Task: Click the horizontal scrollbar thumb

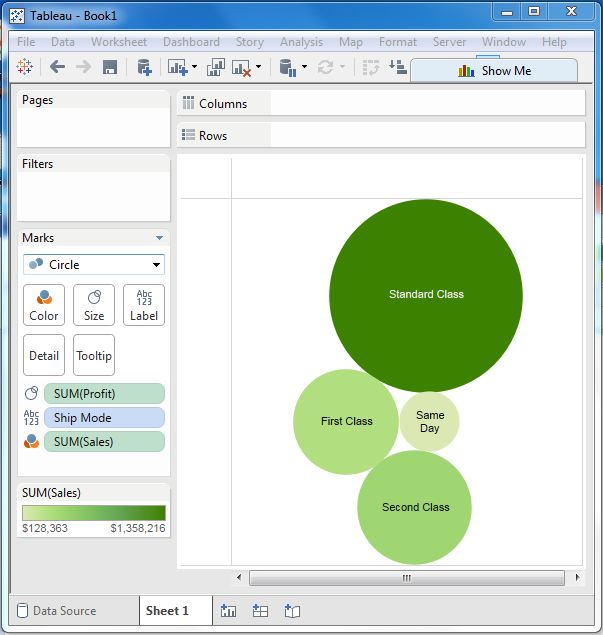Action: coord(406,578)
